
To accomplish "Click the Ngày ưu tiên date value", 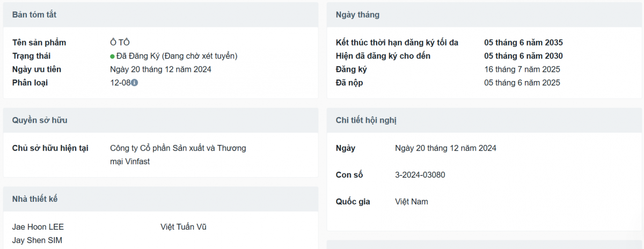I will pos(160,69).
